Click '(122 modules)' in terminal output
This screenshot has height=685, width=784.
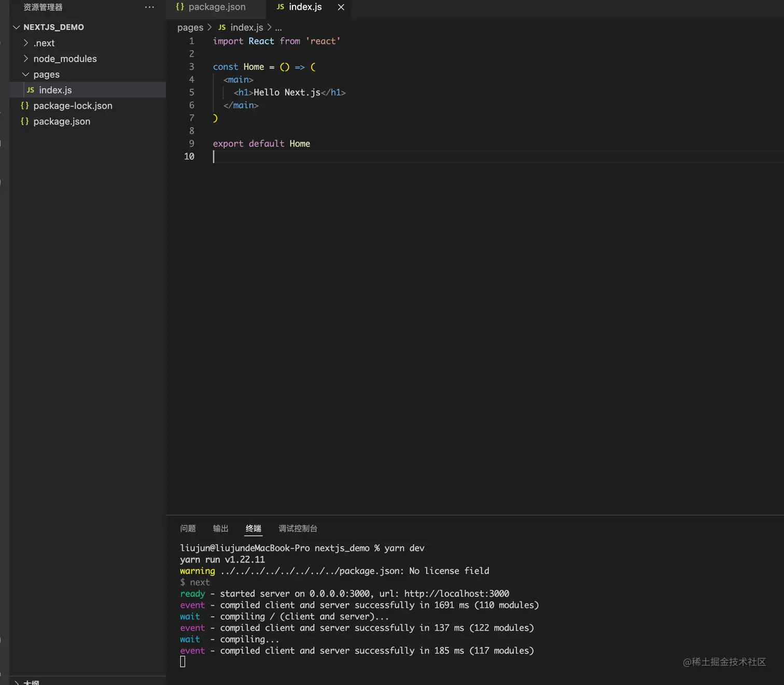coord(501,628)
